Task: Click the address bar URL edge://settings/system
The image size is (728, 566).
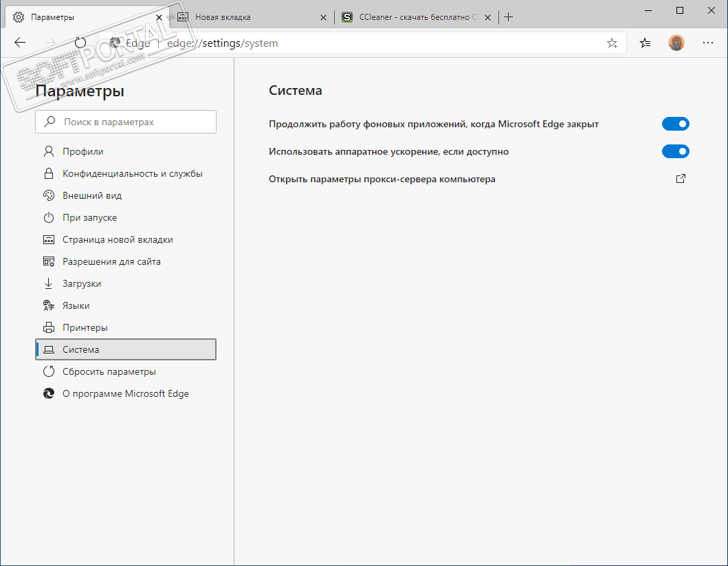Action: 223,43
